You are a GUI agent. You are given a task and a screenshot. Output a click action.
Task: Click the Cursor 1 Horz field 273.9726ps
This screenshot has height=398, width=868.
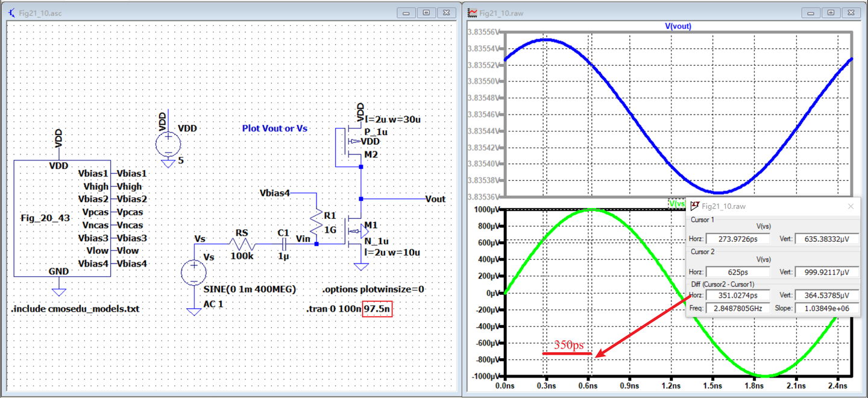(x=738, y=239)
